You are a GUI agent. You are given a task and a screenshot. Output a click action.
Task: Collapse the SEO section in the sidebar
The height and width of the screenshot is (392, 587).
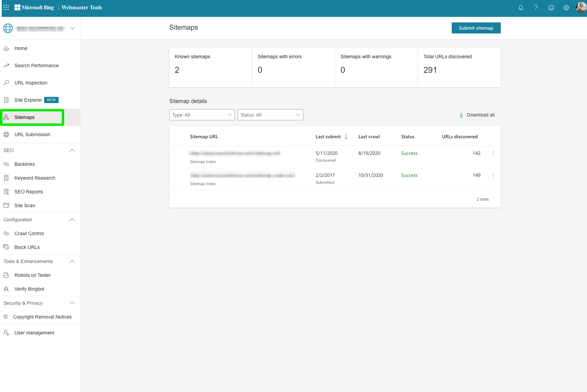(x=72, y=150)
